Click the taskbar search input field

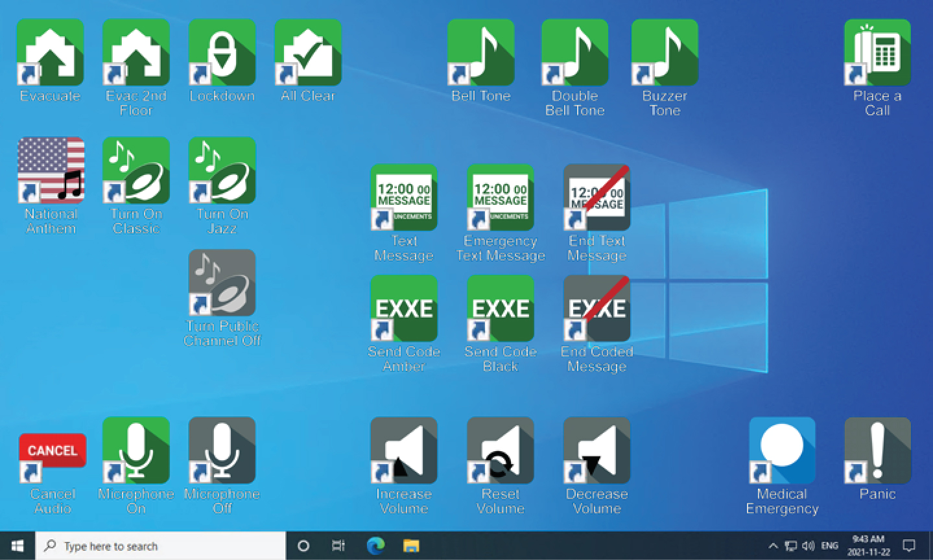[161, 546]
